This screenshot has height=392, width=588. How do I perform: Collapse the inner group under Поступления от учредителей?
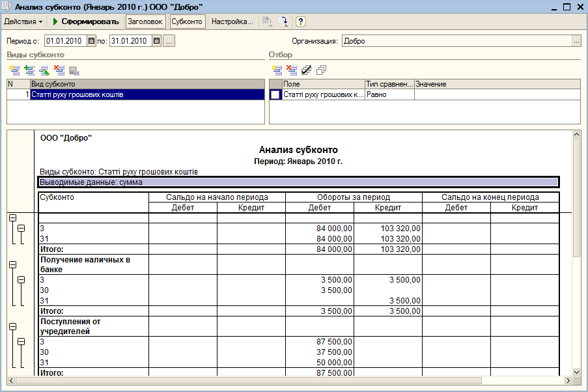(x=21, y=341)
